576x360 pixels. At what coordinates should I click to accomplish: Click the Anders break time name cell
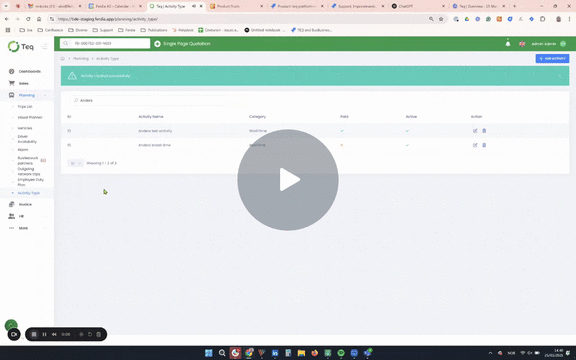pos(154,145)
